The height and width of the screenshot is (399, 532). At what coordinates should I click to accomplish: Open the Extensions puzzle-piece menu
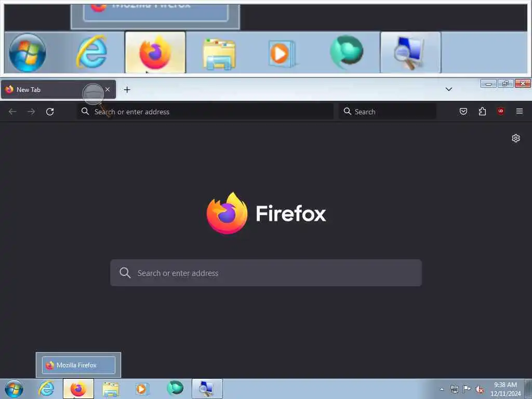click(482, 111)
